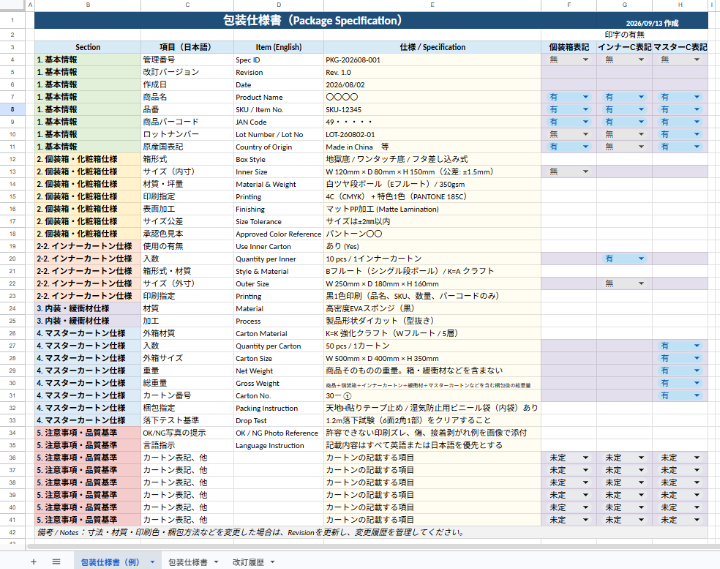The image size is (720, 569).
Task: Open menu arrow on 改訂履歴 tab
Action: point(272,562)
